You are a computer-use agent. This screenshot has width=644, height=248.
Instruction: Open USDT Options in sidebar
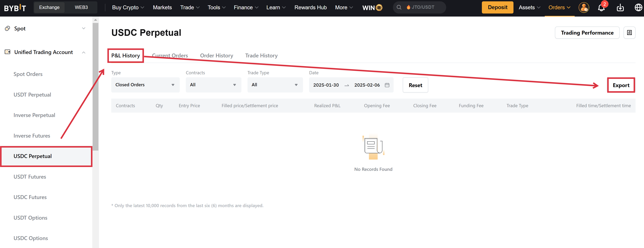tap(30, 218)
